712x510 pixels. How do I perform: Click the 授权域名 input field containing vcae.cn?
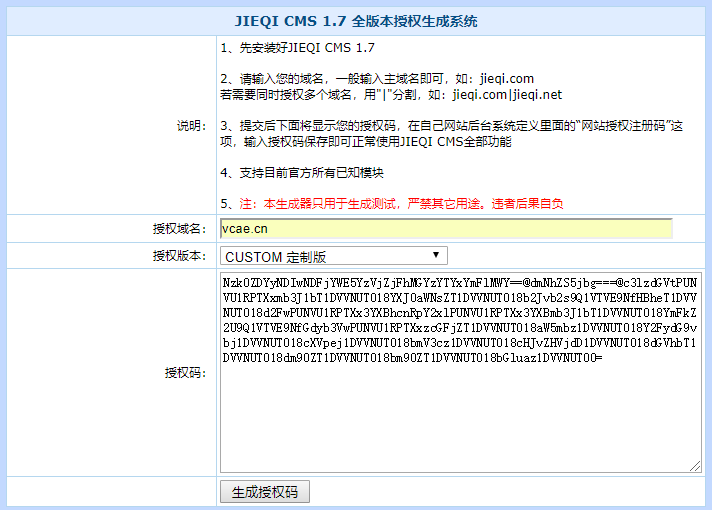pyautogui.click(x=446, y=228)
